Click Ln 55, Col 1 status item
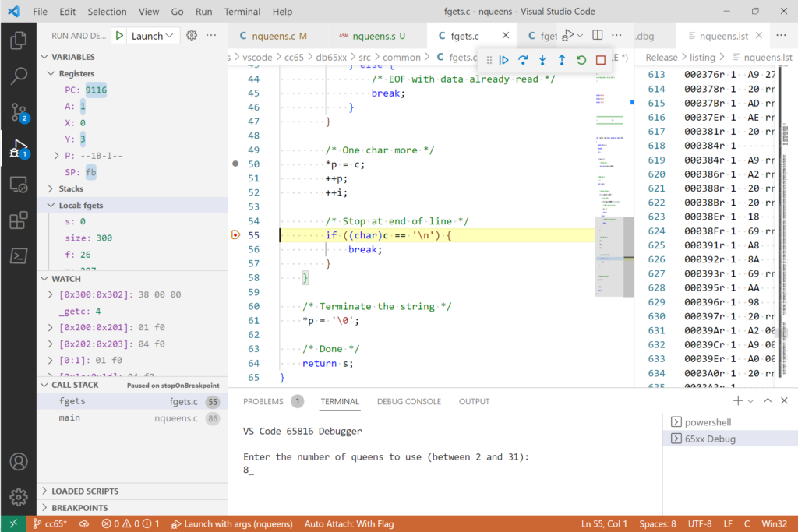The width and height of the screenshot is (798, 532). pyautogui.click(x=604, y=523)
